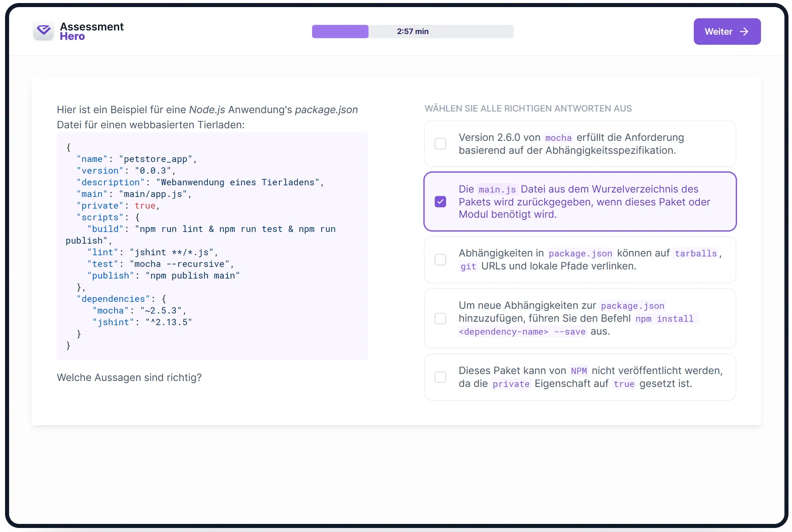
Task: Click the arrow icon in Weiter button
Action: pyautogui.click(x=744, y=32)
